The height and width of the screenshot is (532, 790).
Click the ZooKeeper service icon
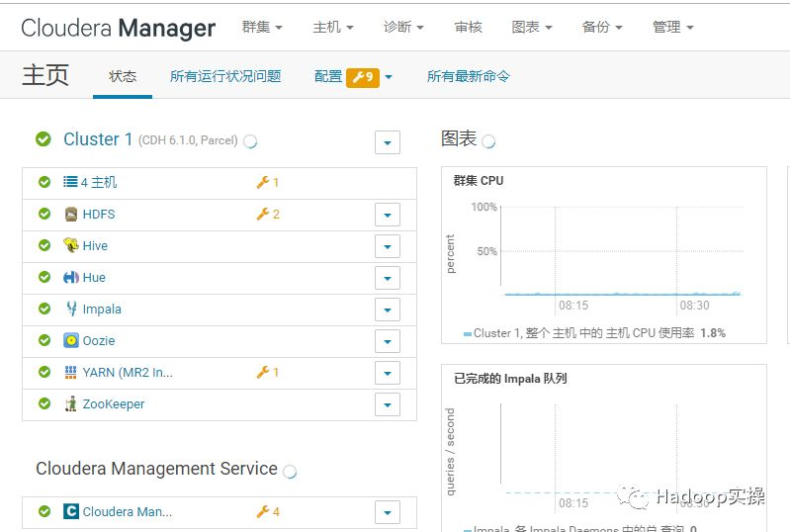pyautogui.click(x=71, y=403)
